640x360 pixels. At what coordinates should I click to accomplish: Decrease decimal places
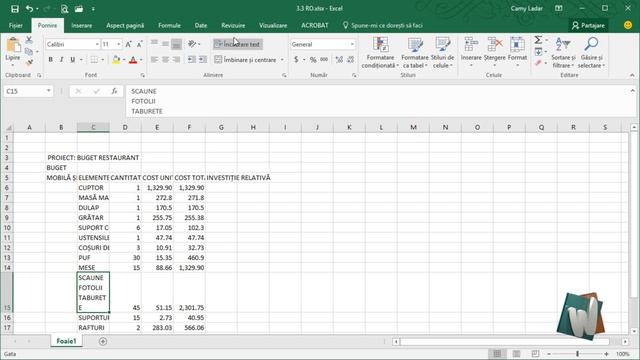point(351,60)
